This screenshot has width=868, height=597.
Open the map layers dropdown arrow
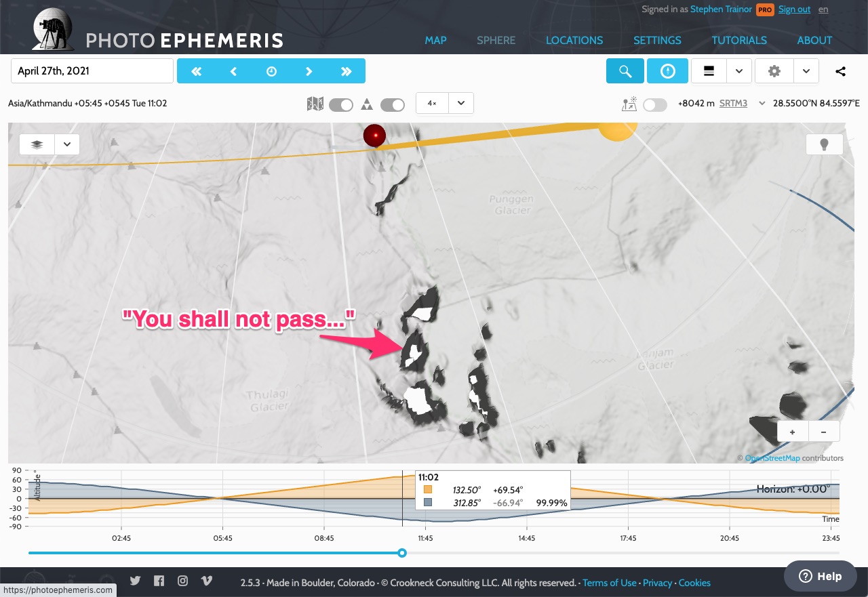pyautogui.click(x=67, y=144)
